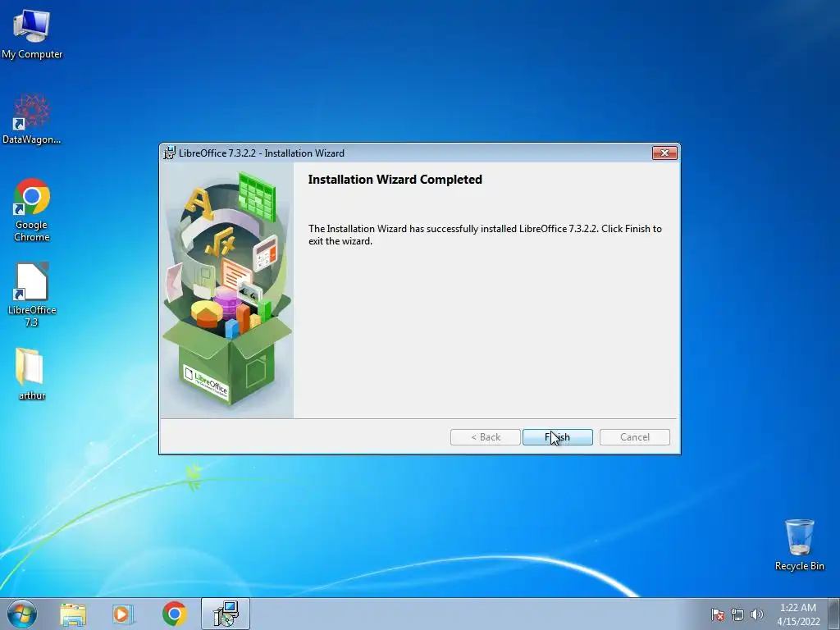Open the Action Center flag in the tray

click(x=717, y=614)
